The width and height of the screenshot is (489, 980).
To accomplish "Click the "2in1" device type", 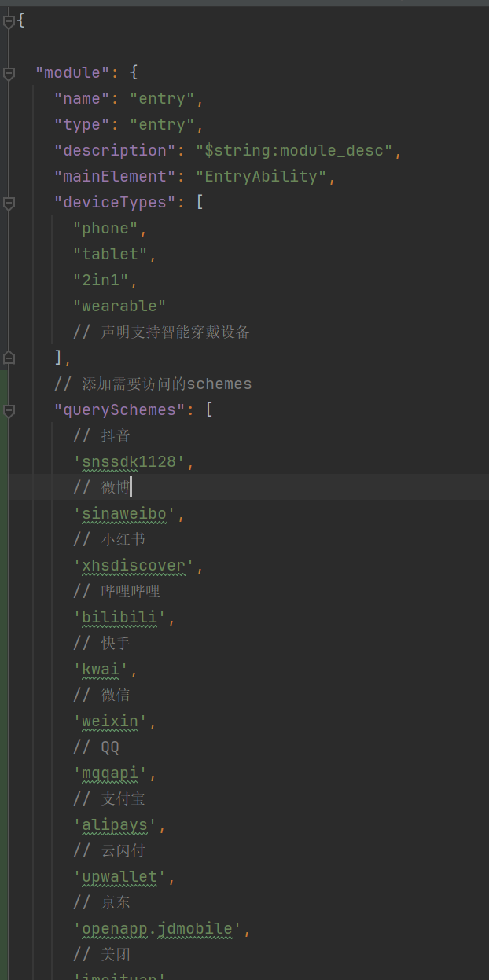I will pos(101,281).
